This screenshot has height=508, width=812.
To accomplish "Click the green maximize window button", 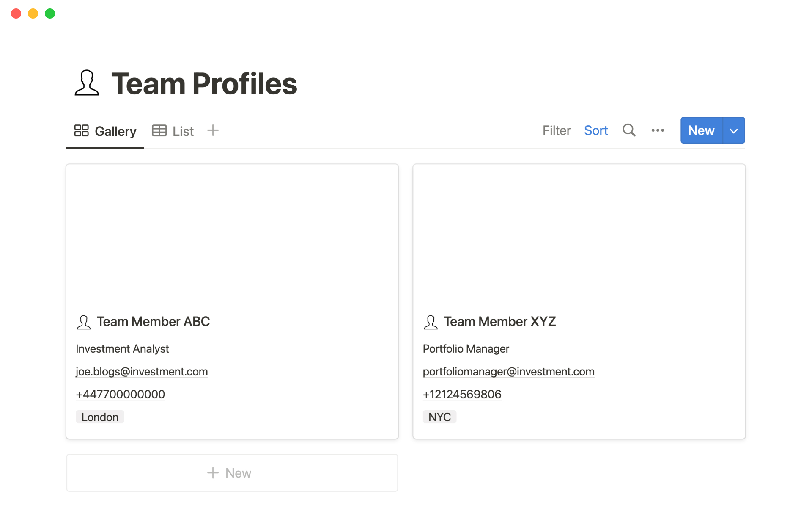I will pyautogui.click(x=50, y=14).
